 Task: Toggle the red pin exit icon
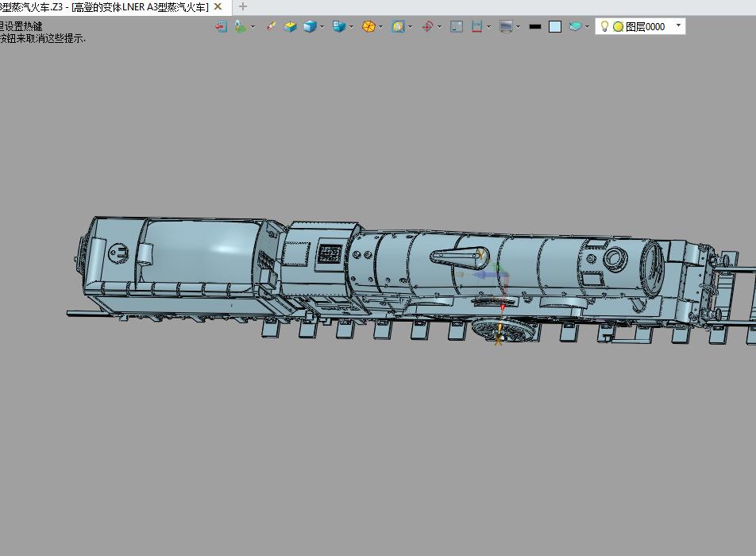click(221, 26)
